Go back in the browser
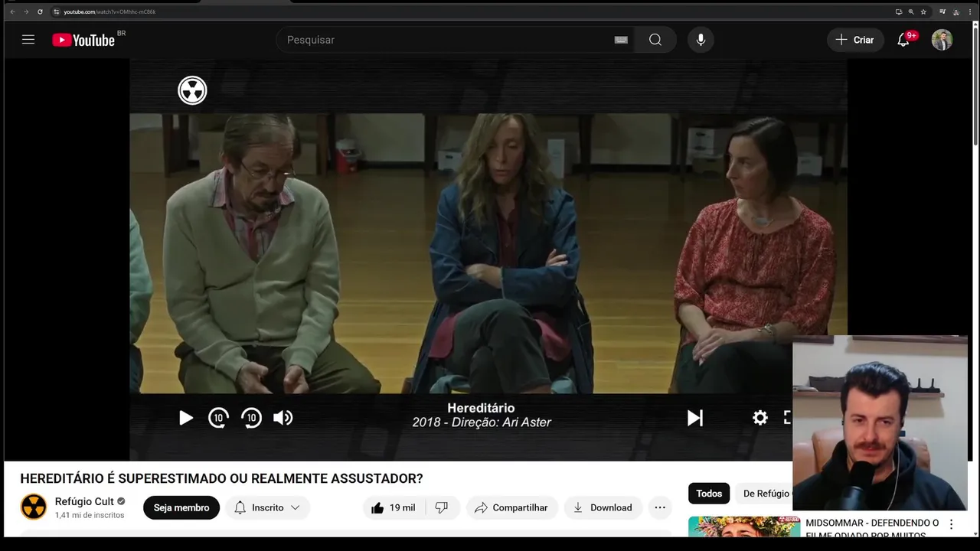 click(x=12, y=11)
